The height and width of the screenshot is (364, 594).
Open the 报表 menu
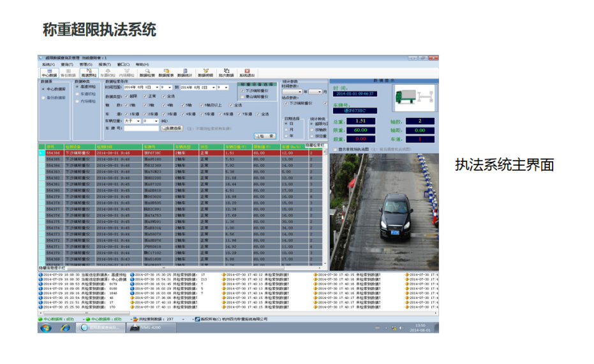[x=105, y=64]
